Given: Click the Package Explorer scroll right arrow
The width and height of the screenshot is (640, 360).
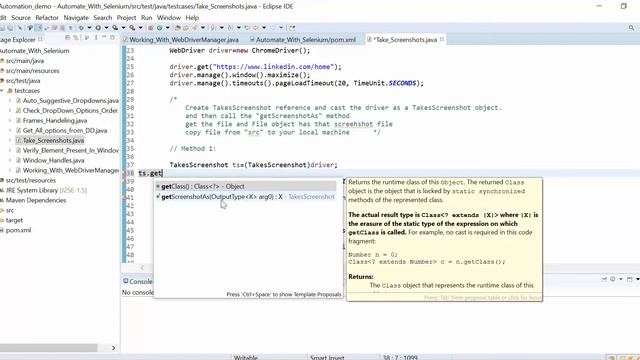Looking at the screenshot, I should tap(113, 348).
